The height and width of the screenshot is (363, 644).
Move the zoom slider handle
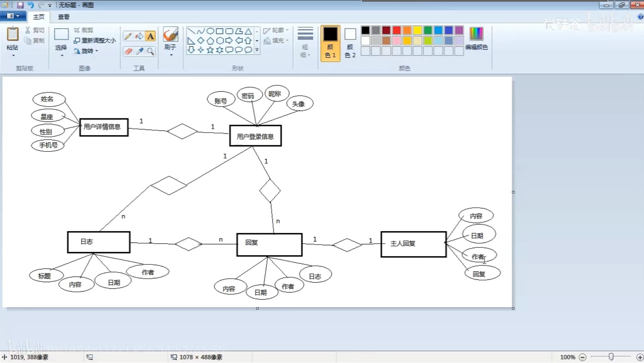(611, 357)
